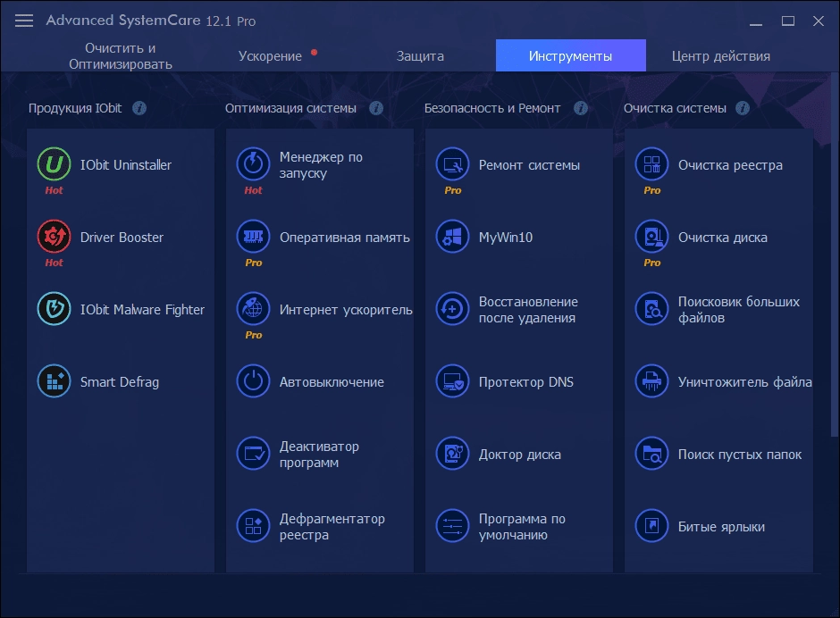Launch IObit Uninstaller icon
Image resolution: width=840 pixels, height=618 pixels.
coord(55,163)
